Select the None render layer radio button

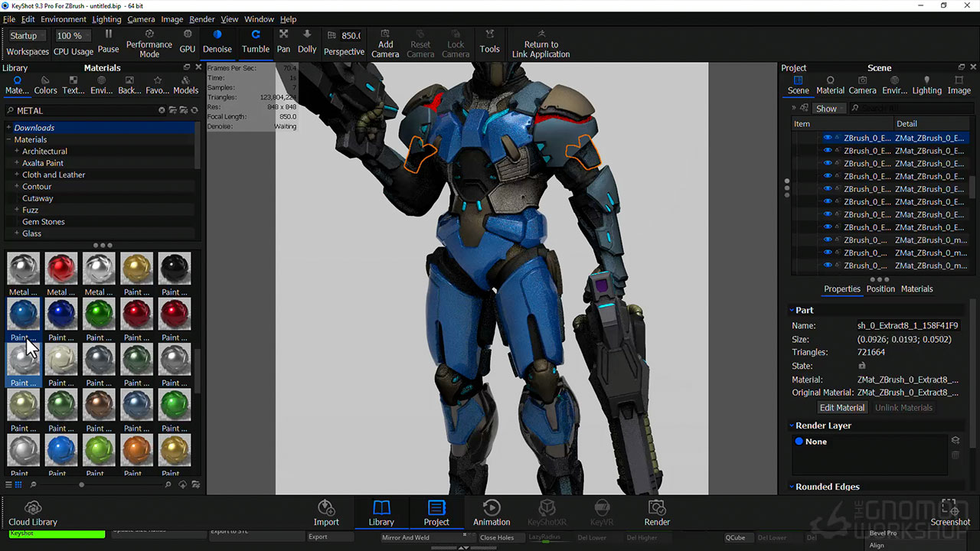coord(799,442)
